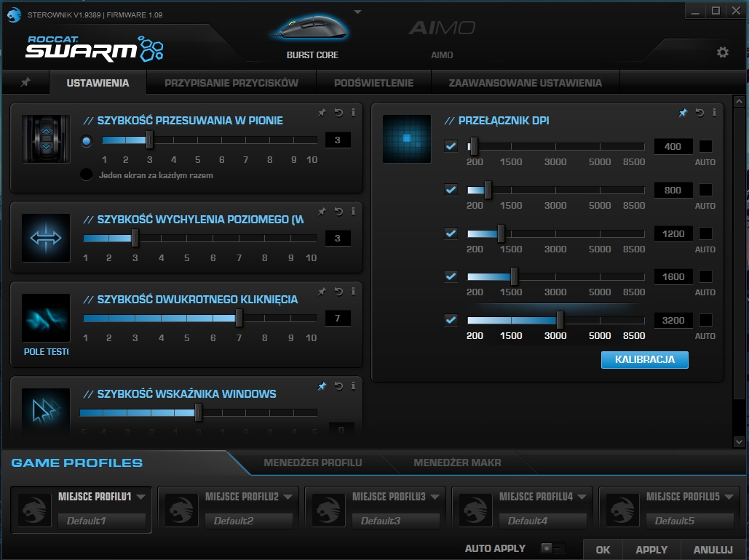Open the settings gear icon
This screenshot has width=749, height=560.
pos(722,52)
